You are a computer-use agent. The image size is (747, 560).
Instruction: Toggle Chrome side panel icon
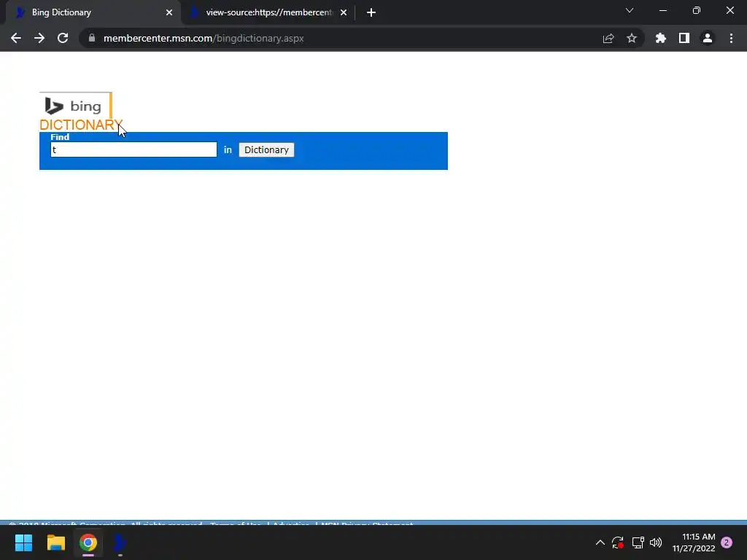coord(684,38)
